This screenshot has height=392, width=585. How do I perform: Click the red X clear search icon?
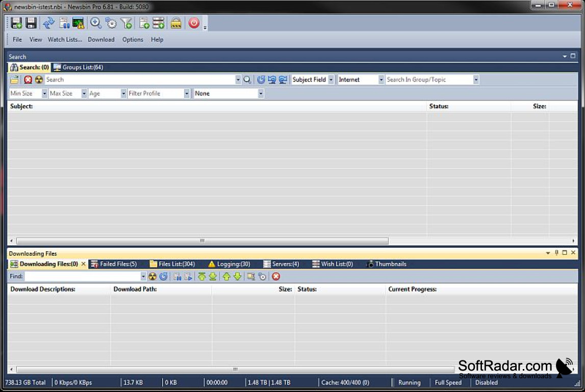pos(28,80)
